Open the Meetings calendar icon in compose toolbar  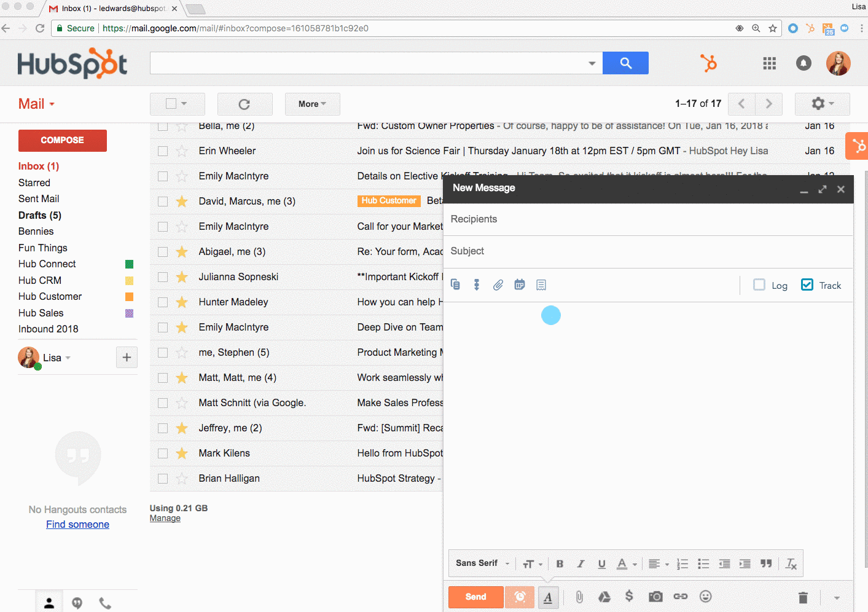pos(520,284)
